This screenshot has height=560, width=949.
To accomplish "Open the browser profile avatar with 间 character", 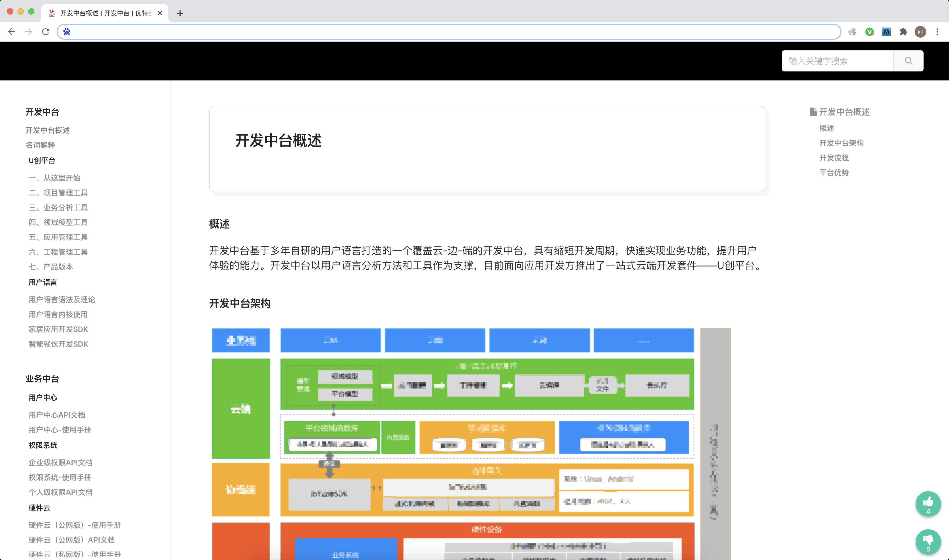I will [920, 32].
